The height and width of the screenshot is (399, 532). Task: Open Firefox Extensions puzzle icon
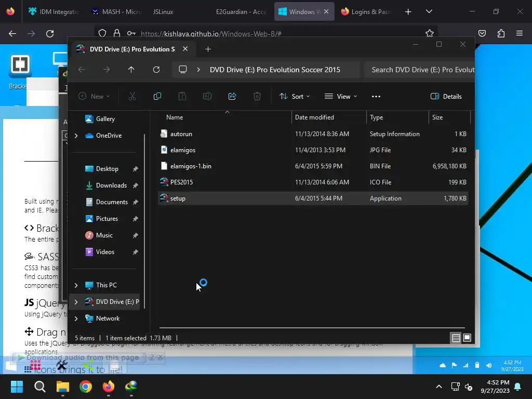tap(501, 33)
